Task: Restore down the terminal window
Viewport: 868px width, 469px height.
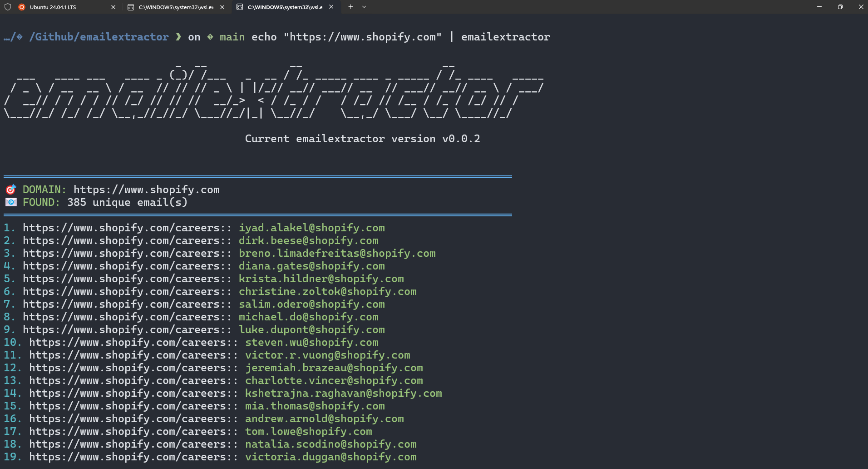Action: (x=840, y=7)
